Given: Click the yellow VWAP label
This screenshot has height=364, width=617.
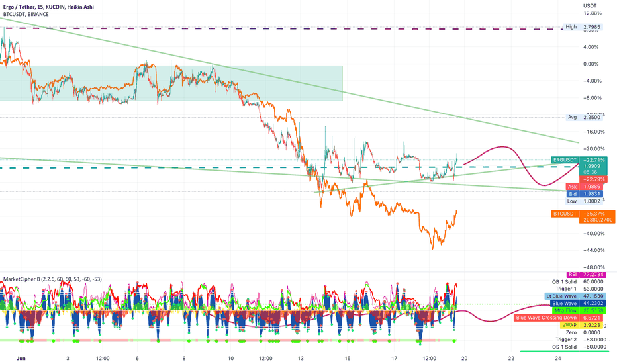Looking at the screenshot, I should point(569,325).
